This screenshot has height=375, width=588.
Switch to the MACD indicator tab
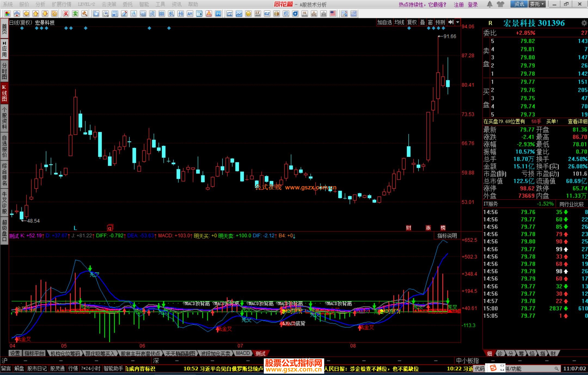click(x=243, y=353)
